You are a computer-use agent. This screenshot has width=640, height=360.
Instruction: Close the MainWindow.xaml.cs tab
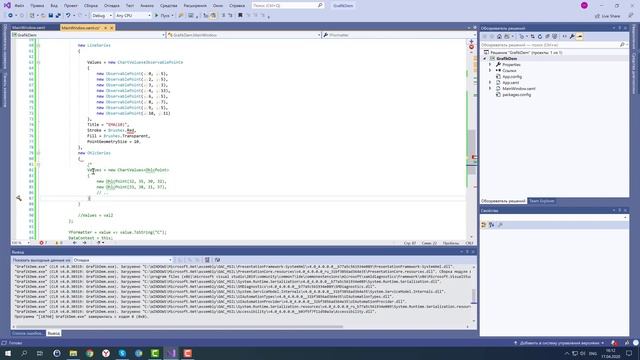[111, 28]
